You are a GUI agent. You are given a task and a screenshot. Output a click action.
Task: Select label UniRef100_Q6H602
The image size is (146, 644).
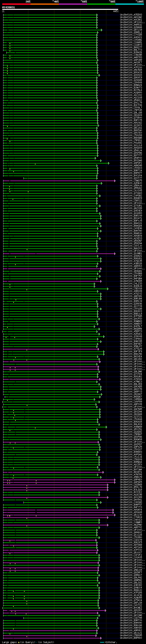(131, 532)
